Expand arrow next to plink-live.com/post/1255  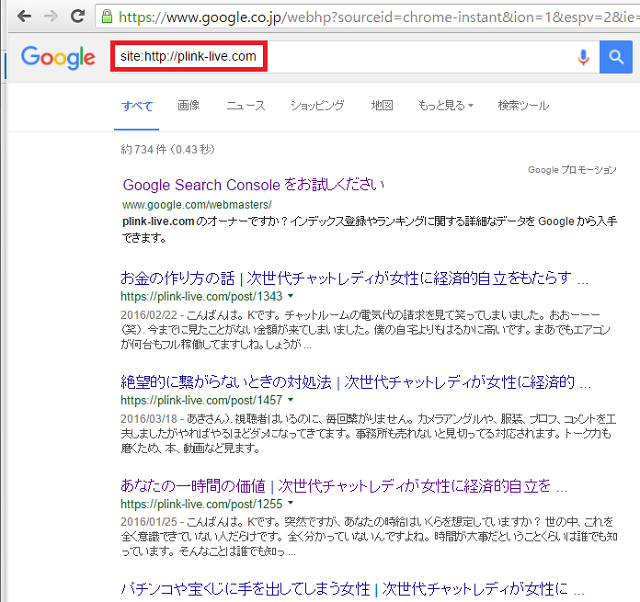tap(291, 503)
